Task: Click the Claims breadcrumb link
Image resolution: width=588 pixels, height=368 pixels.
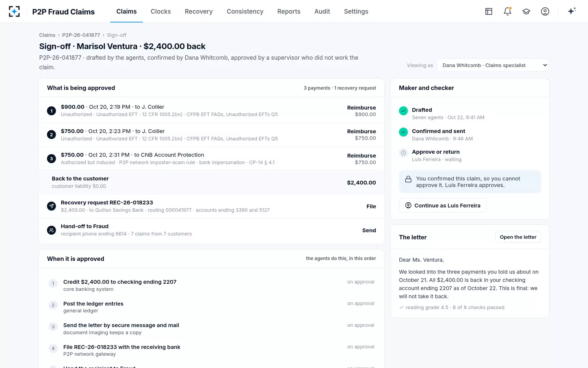Action: (x=47, y=35)
